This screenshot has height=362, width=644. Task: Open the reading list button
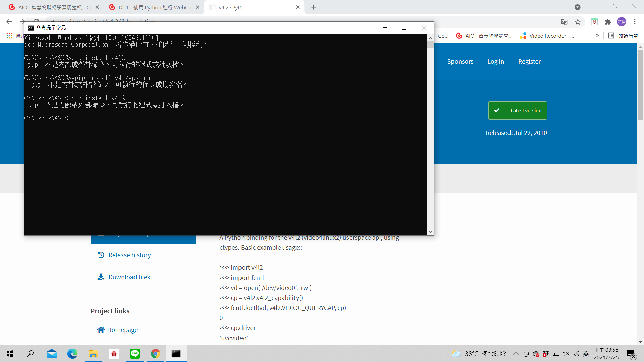(623, 36)
